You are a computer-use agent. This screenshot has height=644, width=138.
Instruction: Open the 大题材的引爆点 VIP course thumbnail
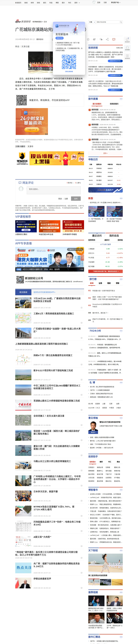(26, 226)
